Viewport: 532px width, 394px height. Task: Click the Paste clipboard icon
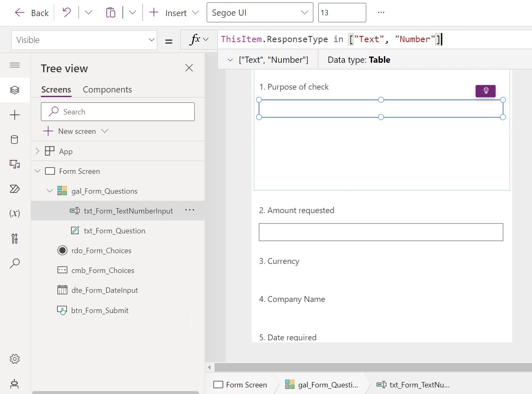[110, 12]
